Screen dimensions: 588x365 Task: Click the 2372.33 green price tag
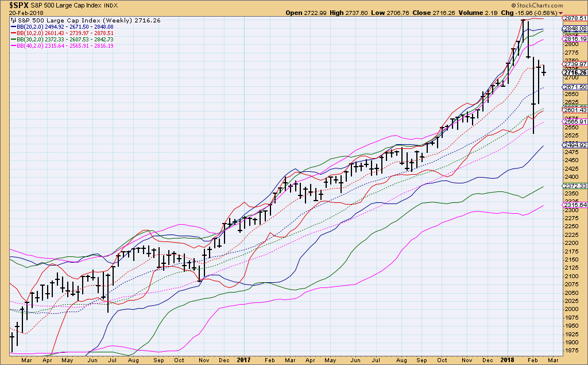coord(574,186)
